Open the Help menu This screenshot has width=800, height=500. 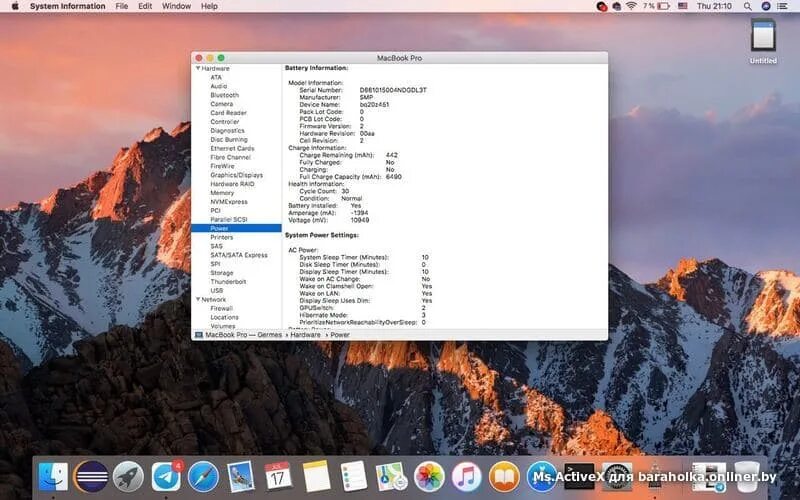(x=209, y=6)
